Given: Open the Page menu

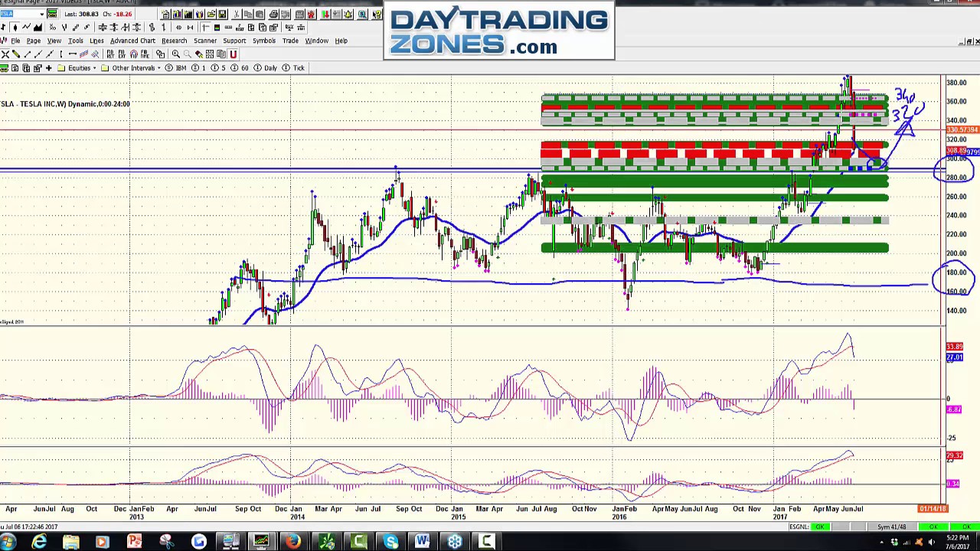Looking at the screenshot, I should tap(34, 41).
